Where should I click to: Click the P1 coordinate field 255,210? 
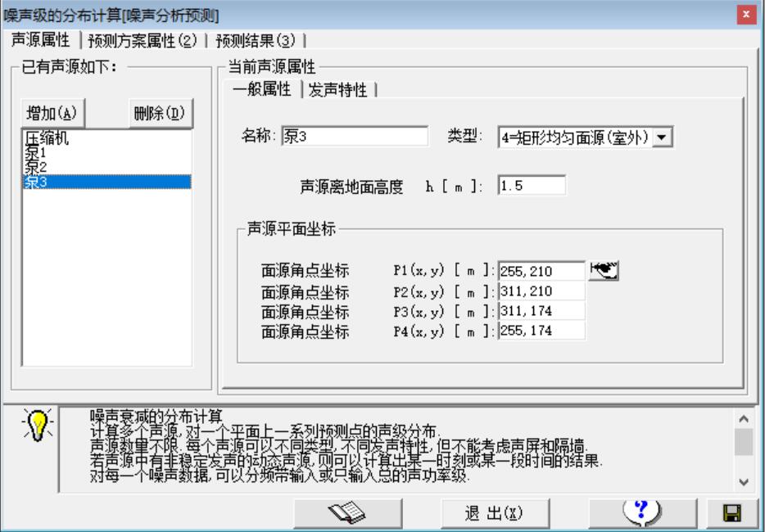click(x=541, y=271)
